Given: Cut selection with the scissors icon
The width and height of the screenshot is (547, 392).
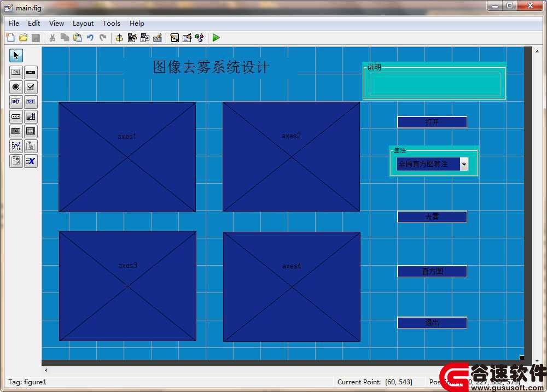Looking at the screenshot, I should [53, 38].
